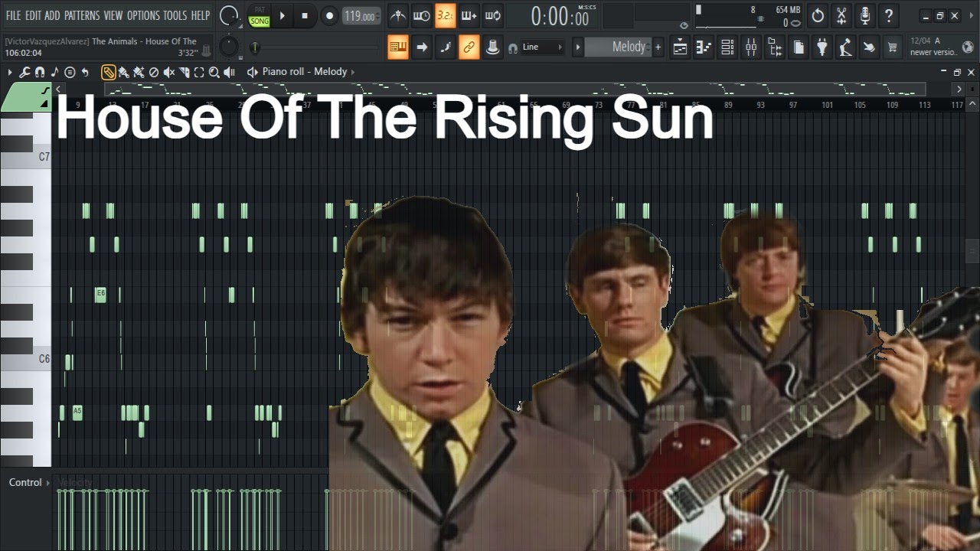This screenshot has width=980, height=551.
Task: Toggle the 3-2-1 countdown before recording
Action: pyautogui.click(x=445, y=15)
